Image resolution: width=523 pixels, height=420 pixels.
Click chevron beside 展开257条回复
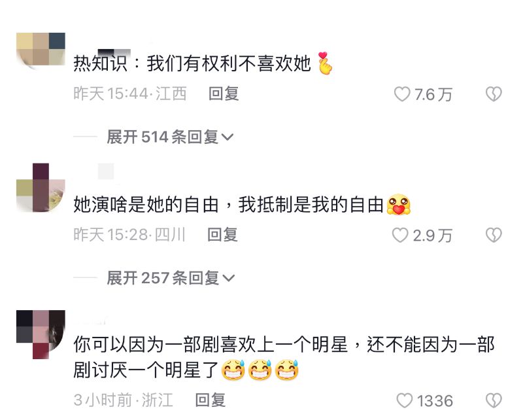point(229,278)
